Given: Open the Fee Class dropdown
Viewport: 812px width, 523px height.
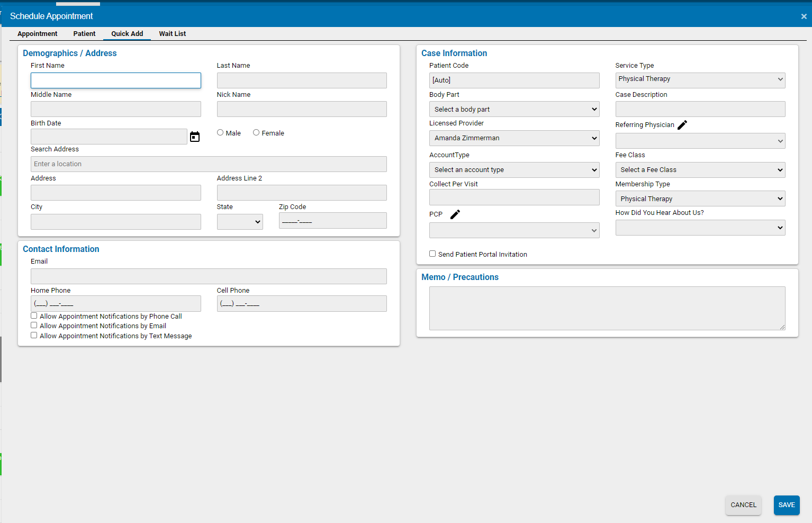Looking at the screenshot, I should (700, 169).
